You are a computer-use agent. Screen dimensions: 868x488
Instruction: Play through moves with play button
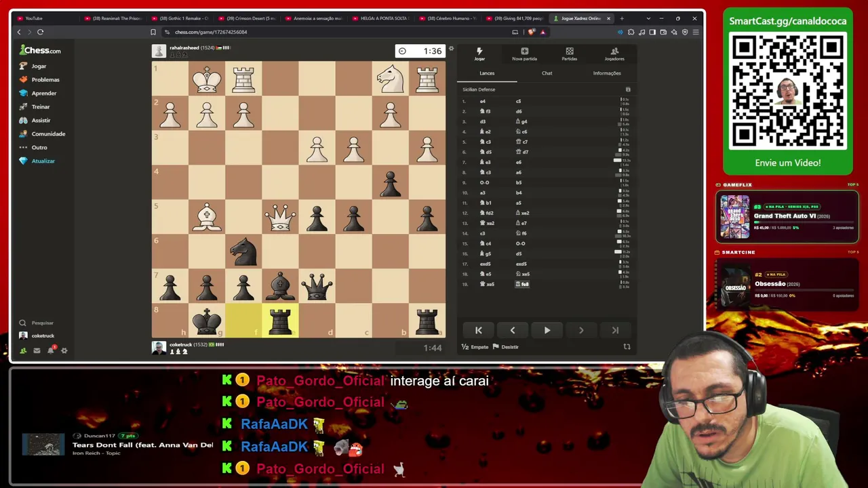547,330
